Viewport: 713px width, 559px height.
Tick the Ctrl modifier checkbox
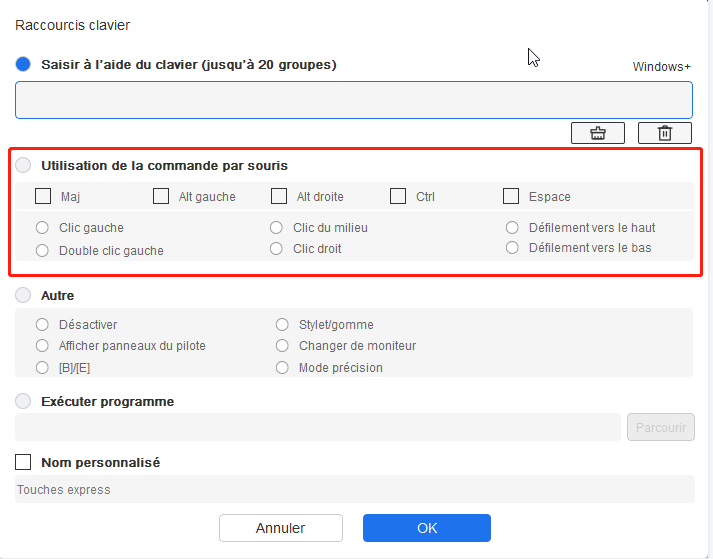pyautogui.click(x=398, y=196)
